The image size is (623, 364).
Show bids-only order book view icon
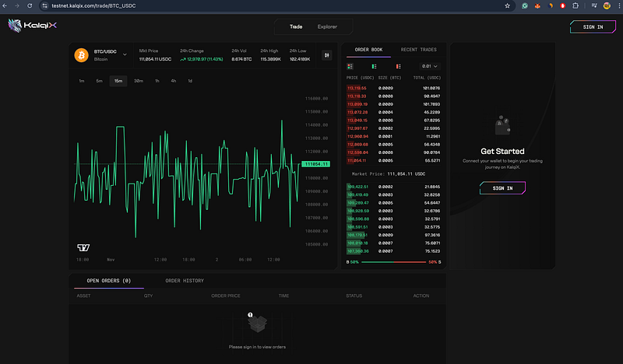(375, 67)
